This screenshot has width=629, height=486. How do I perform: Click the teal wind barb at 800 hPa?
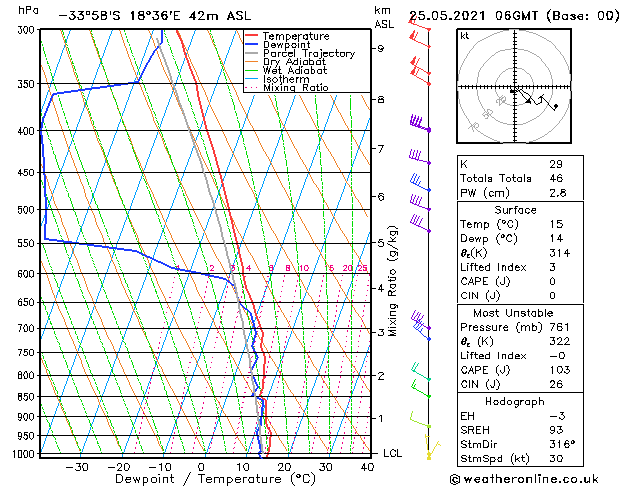421,372
